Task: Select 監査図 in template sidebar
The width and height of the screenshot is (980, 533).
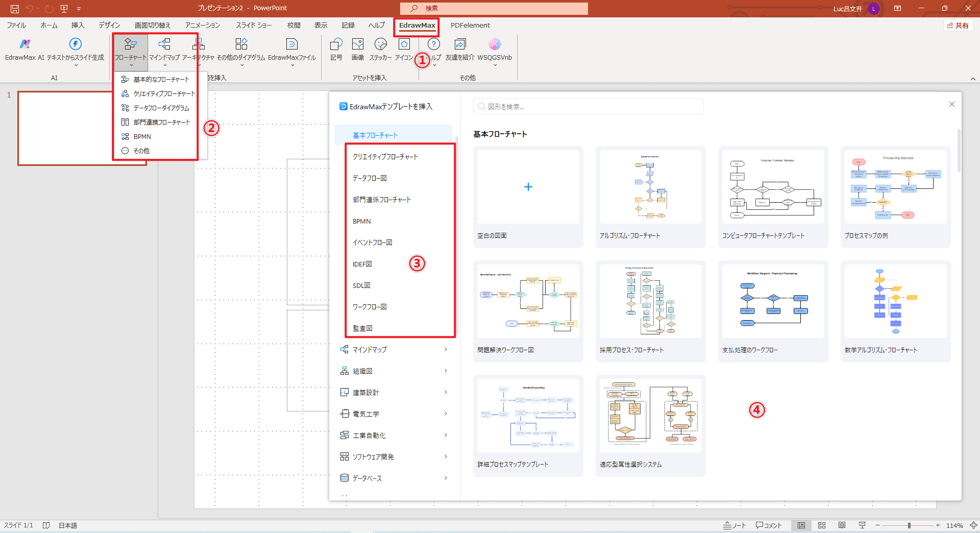Action: tap(362, 328)
